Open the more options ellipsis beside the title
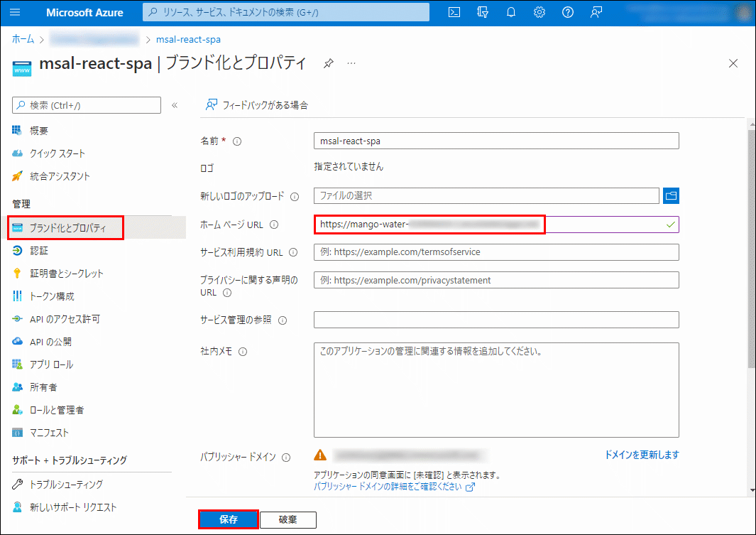The image size is (756, 535). click(x=351, y=63)
